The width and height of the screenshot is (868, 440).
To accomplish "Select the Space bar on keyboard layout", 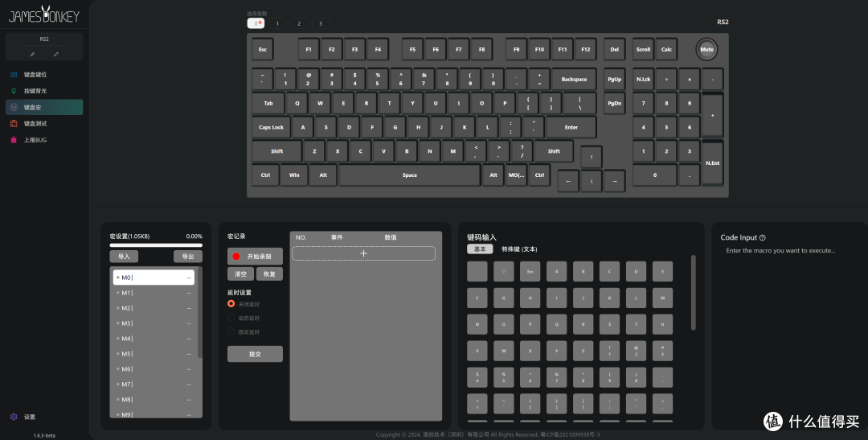I will pyautogui.click(x=410, y=175).
